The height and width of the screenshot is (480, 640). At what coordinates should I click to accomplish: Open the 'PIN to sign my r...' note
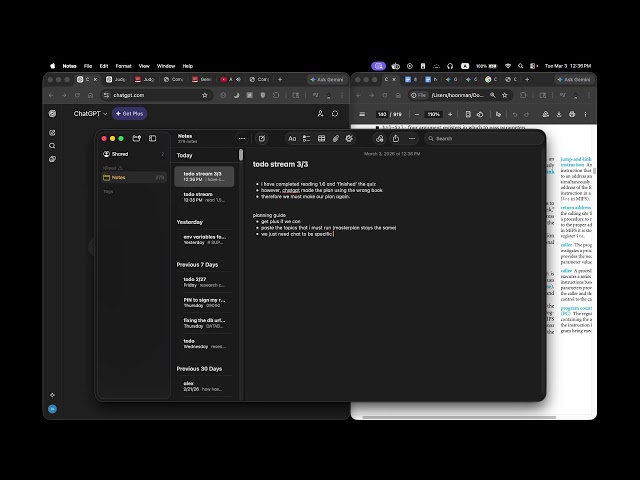(x=204, y=302)
